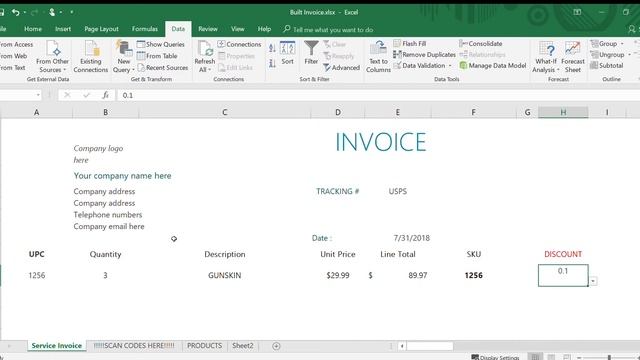Image resolution: width=640 pixels, height=360 pixels.
Task: Click the horizontal scroll left arrow
Action: [x=402, y=346]
